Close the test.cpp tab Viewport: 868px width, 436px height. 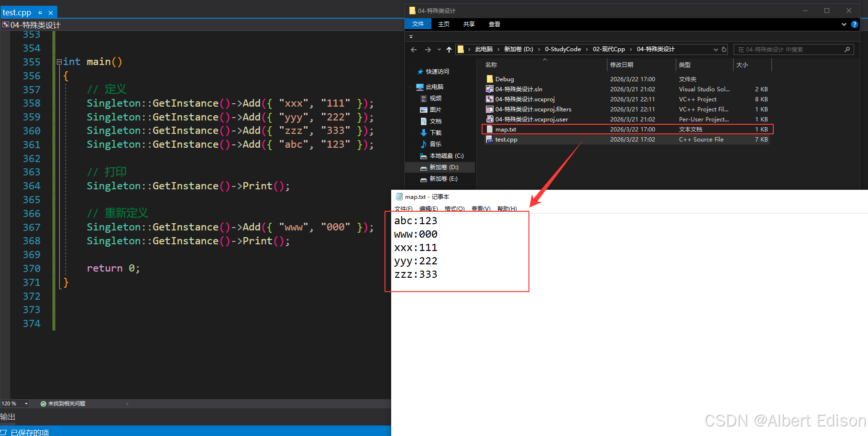point(51,13)
